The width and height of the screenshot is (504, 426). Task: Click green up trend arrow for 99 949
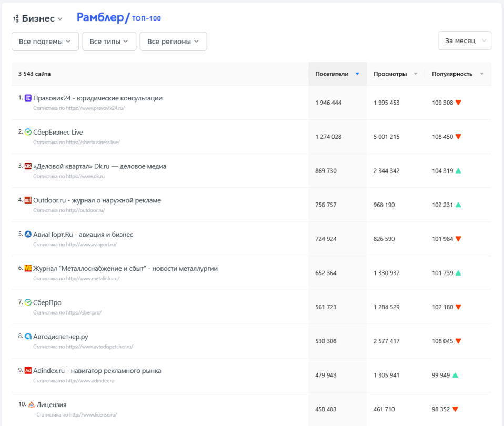click(x=455, y=375)
